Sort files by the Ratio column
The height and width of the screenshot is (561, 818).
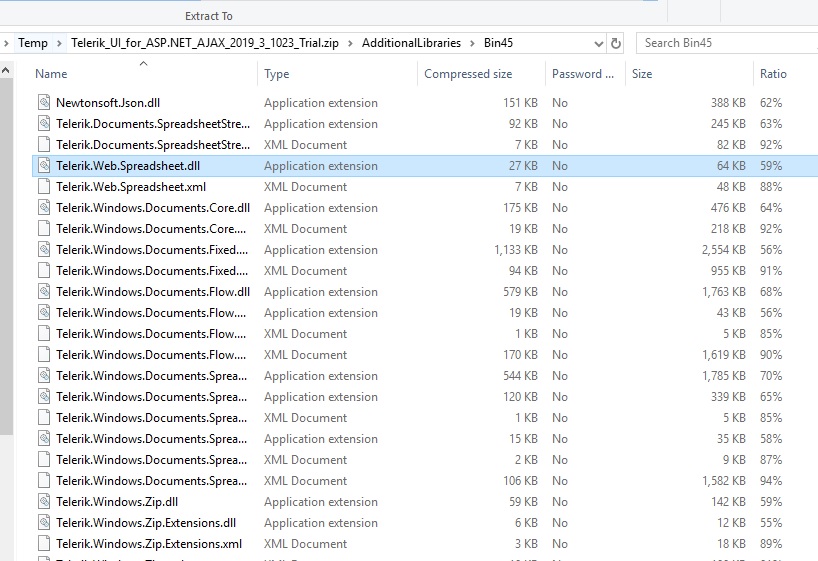(x=773, y=74)
